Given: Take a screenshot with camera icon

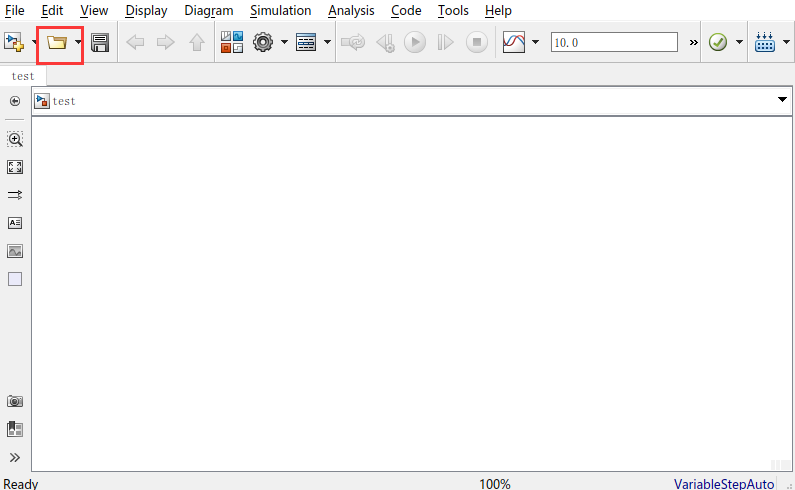Looking at the screenshot, I should (15, 401).
